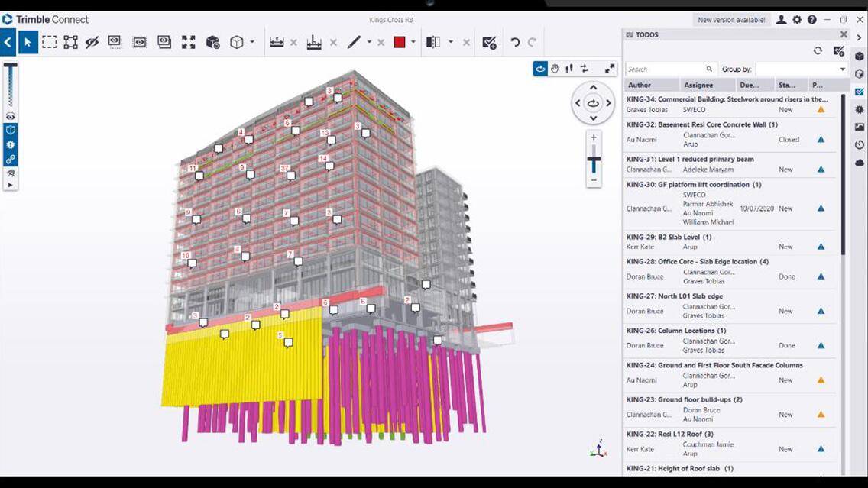
Task: Click the link icon in left strip
Action: (x=11, y=160)
